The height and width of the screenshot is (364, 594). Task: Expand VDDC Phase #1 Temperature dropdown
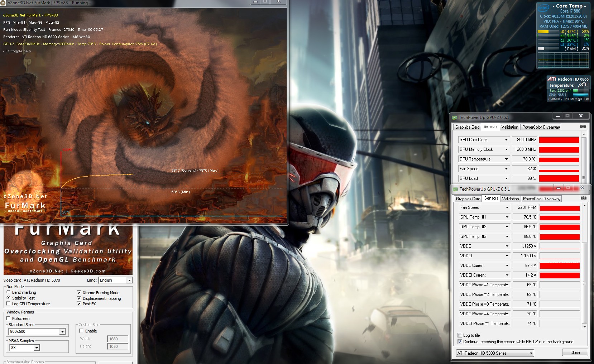[507, 285]
